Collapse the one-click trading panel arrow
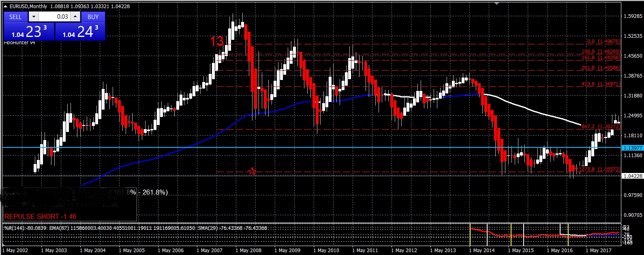This screenshot has width=644, height=255. (5, 6)
